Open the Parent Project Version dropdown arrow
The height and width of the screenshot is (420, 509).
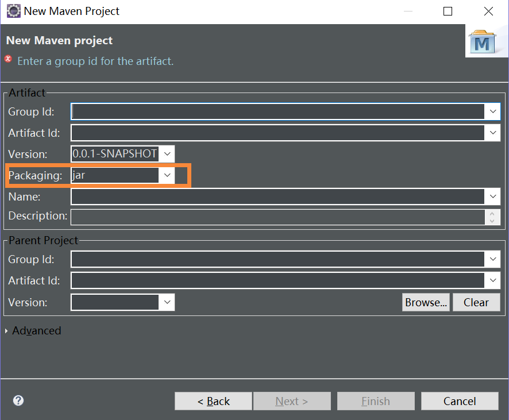(167, 302)
